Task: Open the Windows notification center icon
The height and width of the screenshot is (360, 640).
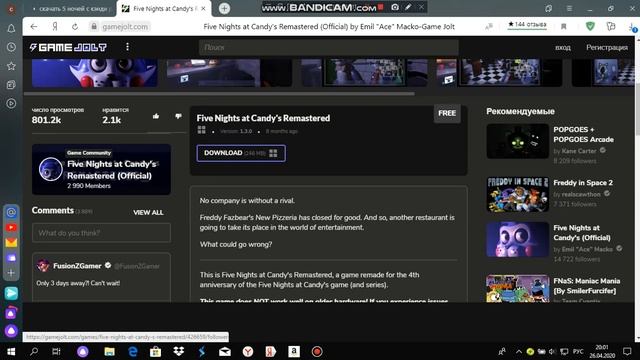Action: (x=627, y=351)
